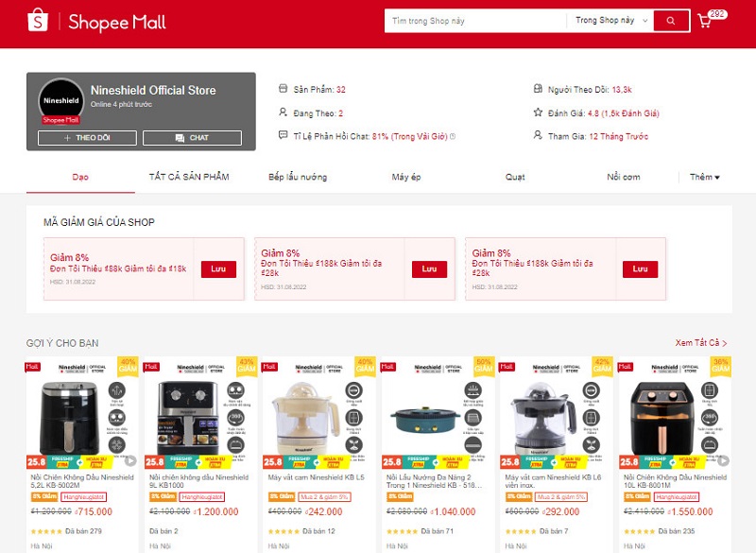Select the Bếp lẩu nướng tab
756x553 pixels.
298,177
